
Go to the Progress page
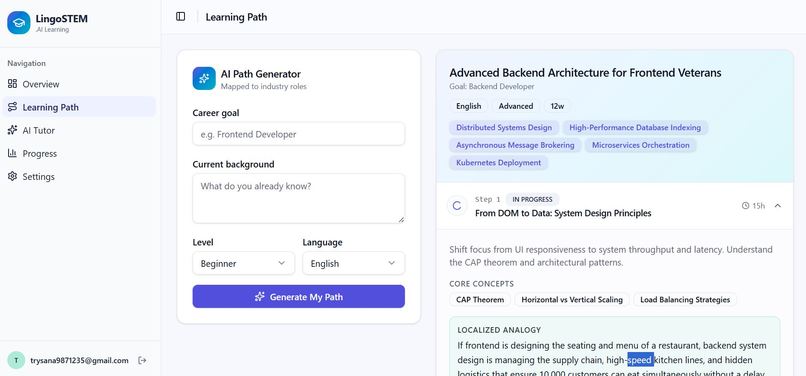(x=79, y=153)
